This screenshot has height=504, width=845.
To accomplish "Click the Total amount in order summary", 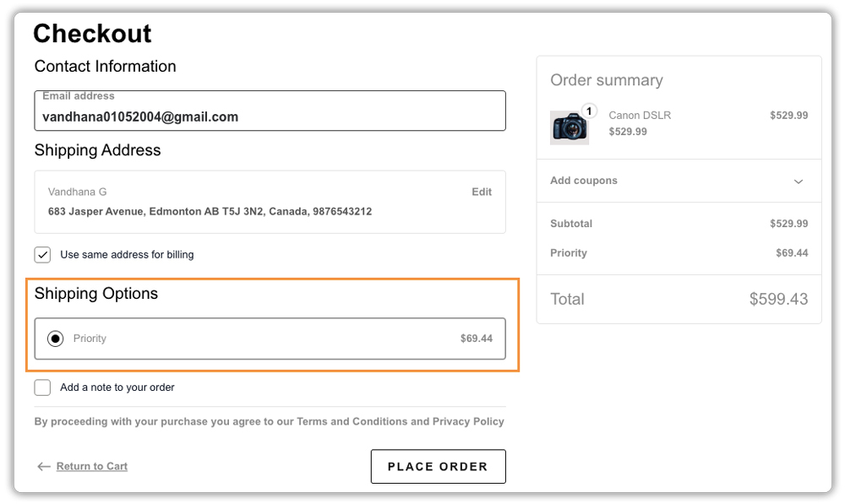I will pyautogui.click(x=777, y=299).
